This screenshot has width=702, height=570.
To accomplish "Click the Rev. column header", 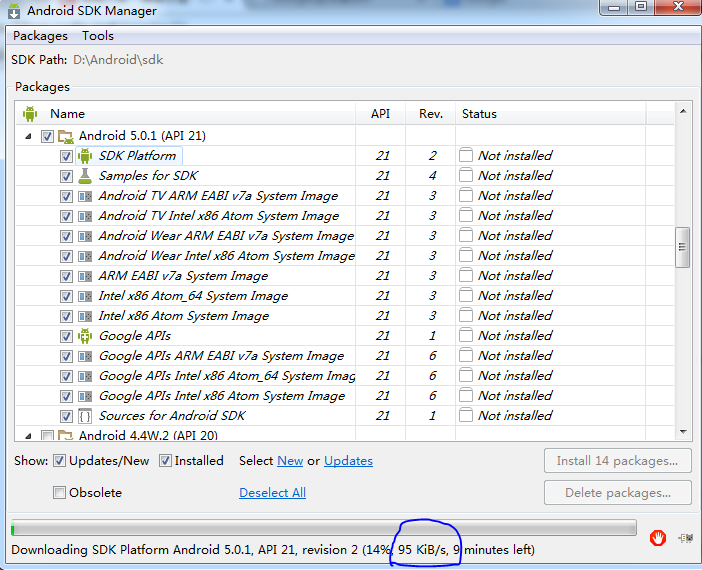I will click(431, 114).
